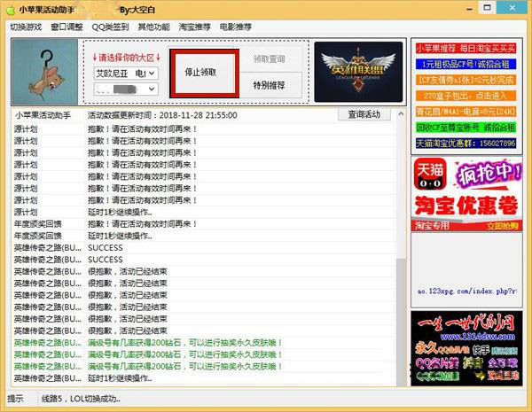Click the 线路5，LOL切换成功 status text
This screenshot has width=532, height=412.
pos(81,399)
